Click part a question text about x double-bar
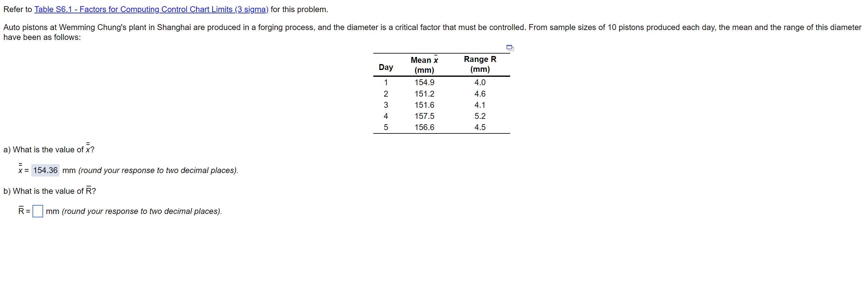Viewport: 868px width, 296px height. 49,150
